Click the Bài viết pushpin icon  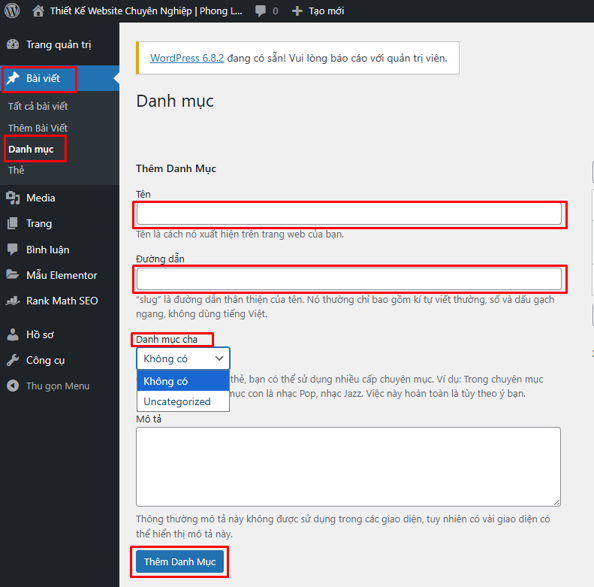coord(13,78)
